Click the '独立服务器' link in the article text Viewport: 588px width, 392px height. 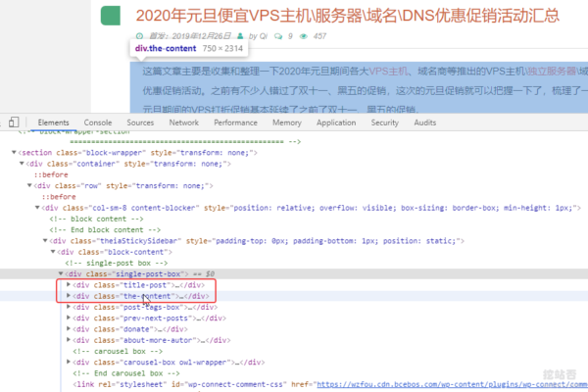point(551,71)
